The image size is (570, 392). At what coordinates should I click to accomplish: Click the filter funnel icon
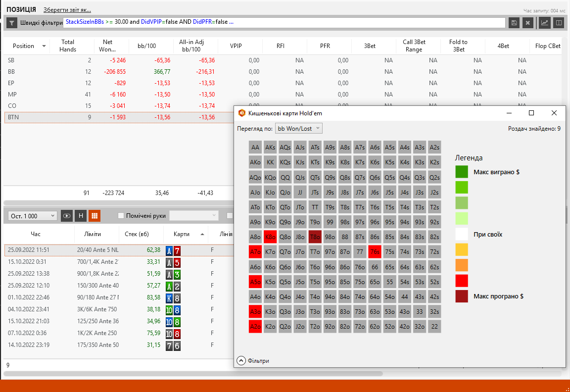[12, 23]
